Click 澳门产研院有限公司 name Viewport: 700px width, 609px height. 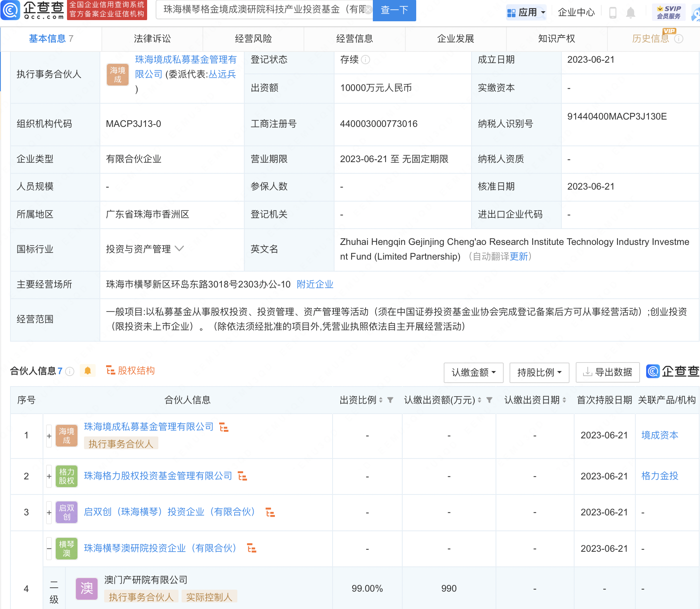pyautogui.click(x=146, y=580)
